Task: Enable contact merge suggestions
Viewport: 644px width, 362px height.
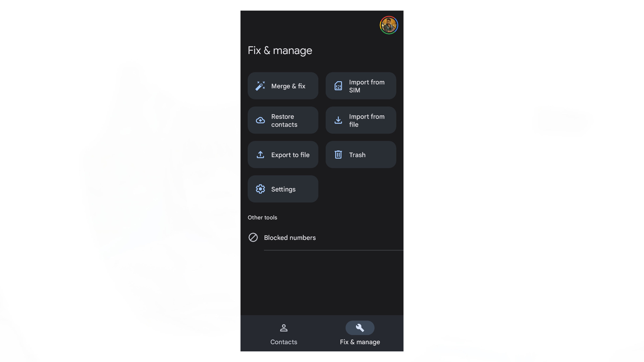Action: click(x=283, y=86)
